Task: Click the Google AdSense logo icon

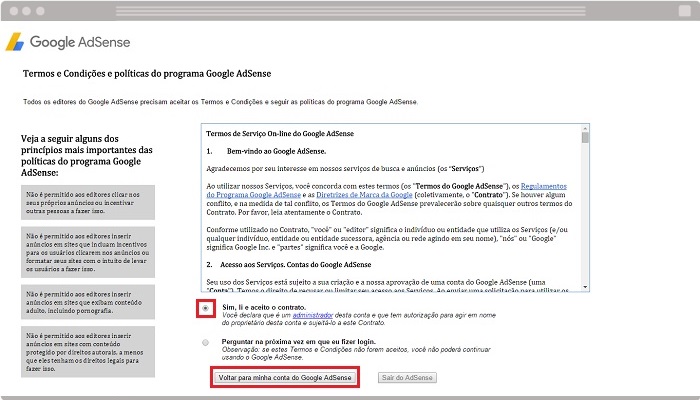Action: click(x=15, y=42)
